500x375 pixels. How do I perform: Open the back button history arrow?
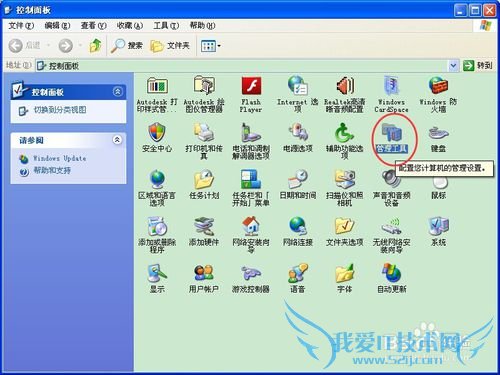point(49,45)
